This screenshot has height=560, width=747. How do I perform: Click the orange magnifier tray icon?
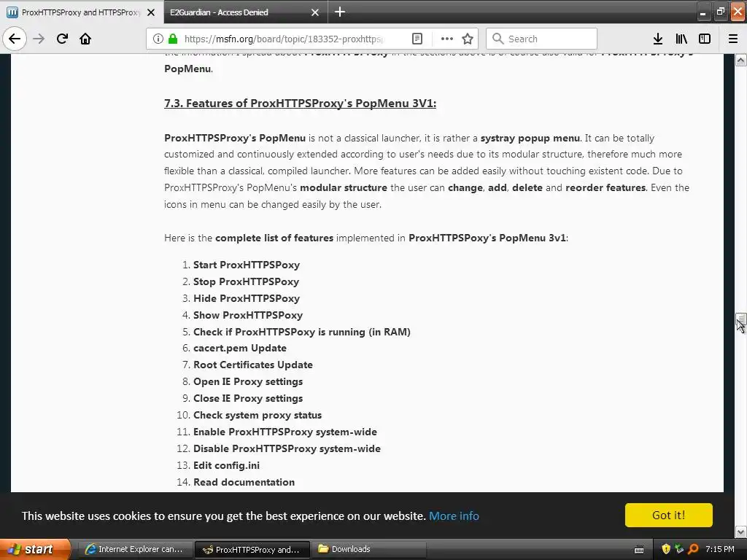[693, 549]
